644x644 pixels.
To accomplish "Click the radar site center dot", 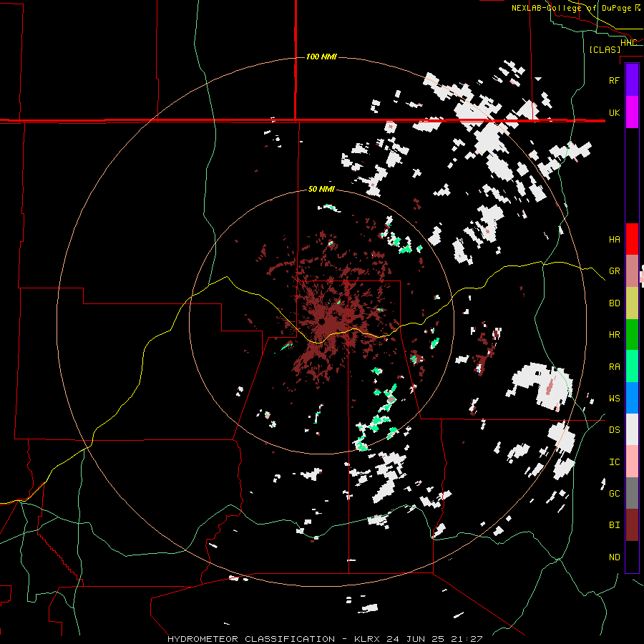I will [x=321, y=321].
